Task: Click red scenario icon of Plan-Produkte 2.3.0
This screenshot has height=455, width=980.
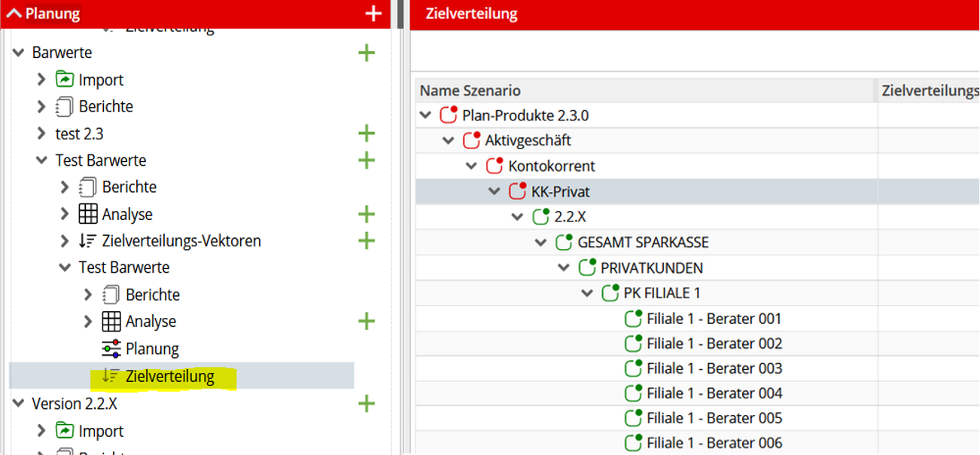Action: pyautogui.click(x=449, y=115)
